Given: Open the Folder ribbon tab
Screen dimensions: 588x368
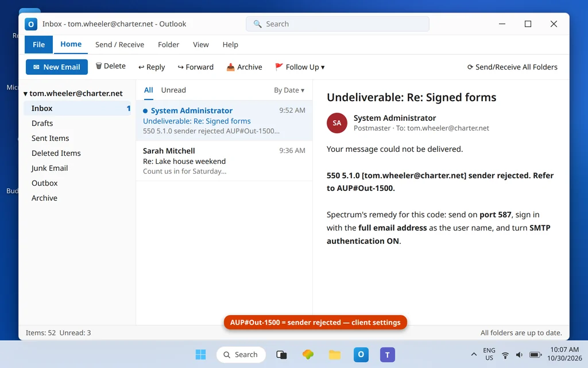Looking at the screenshot, I should point(168,44).
